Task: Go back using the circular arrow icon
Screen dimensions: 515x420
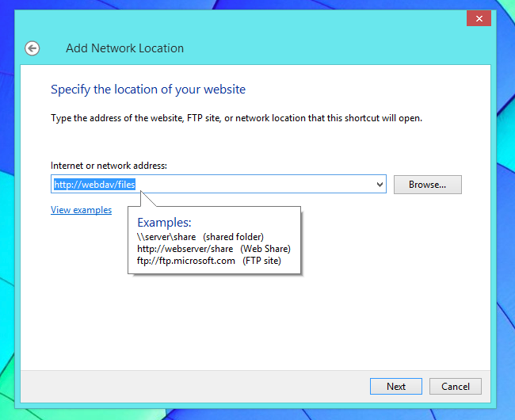Action: click(x=32, y=48)
